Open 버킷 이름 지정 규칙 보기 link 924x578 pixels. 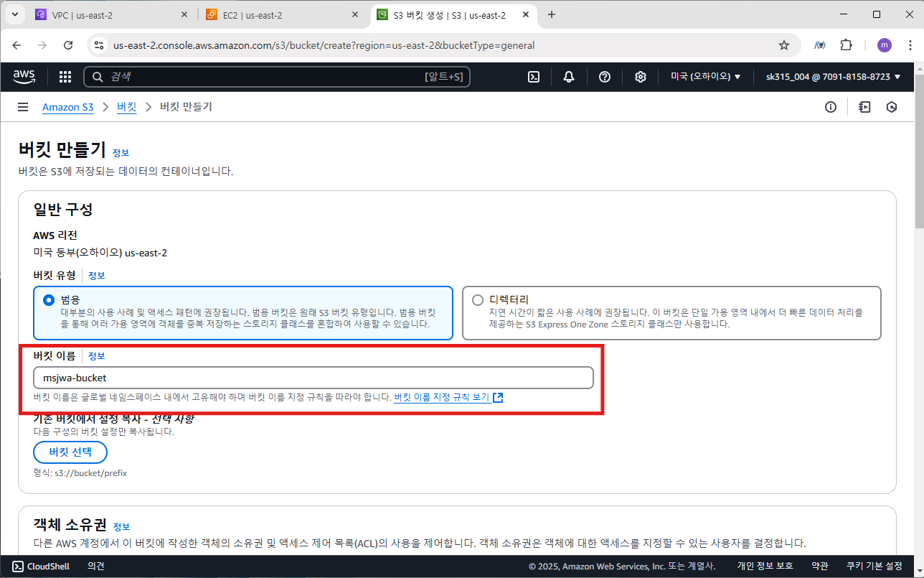(x=448, y=397)
